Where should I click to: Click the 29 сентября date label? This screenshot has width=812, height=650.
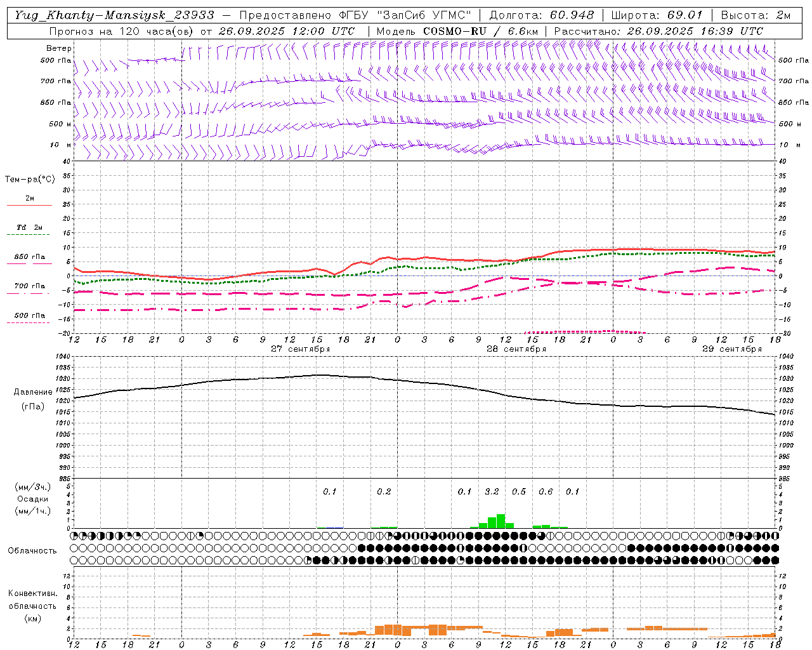click(732, 349)
